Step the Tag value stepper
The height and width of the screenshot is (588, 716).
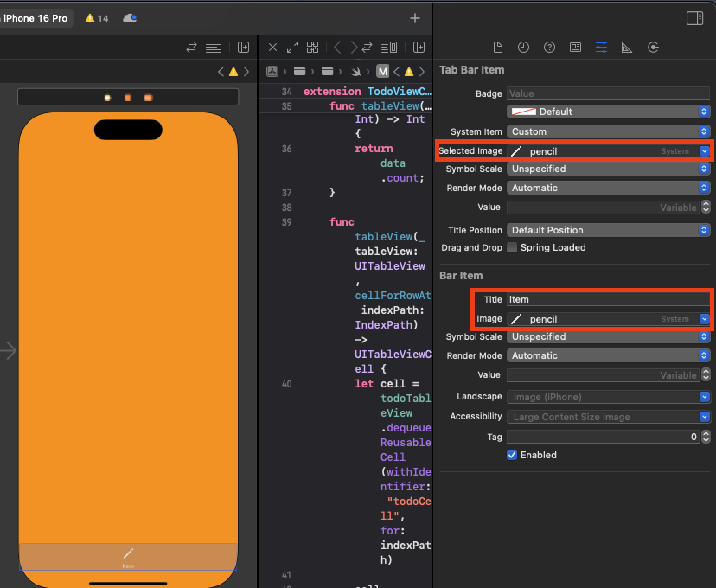pos(706,437)
